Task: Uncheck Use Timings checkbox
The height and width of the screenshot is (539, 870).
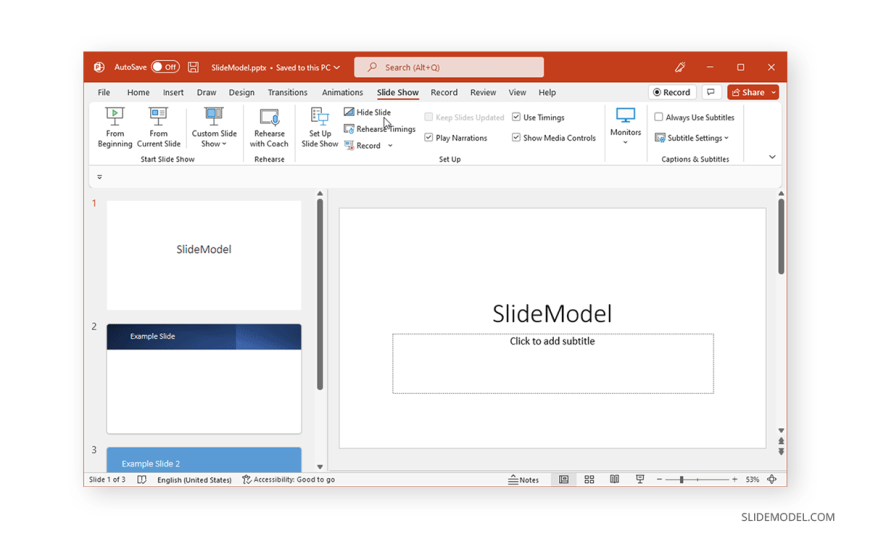Action: click(516, 117)
